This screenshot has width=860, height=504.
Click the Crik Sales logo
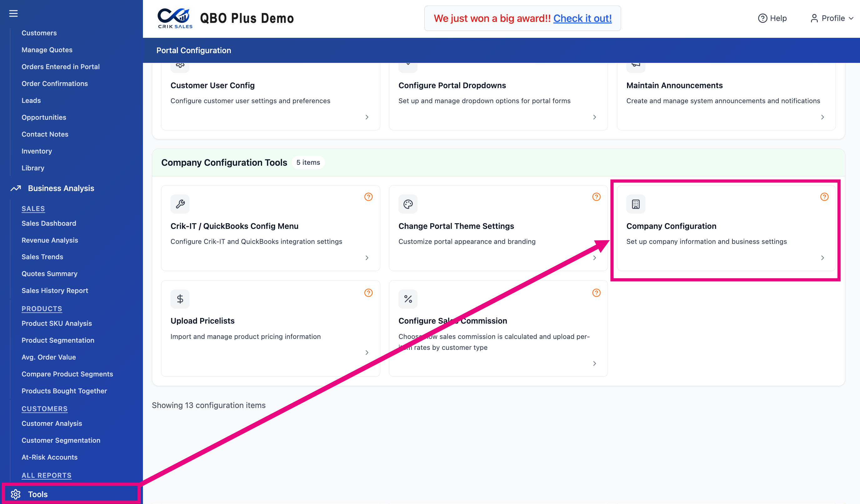point(175,18)
